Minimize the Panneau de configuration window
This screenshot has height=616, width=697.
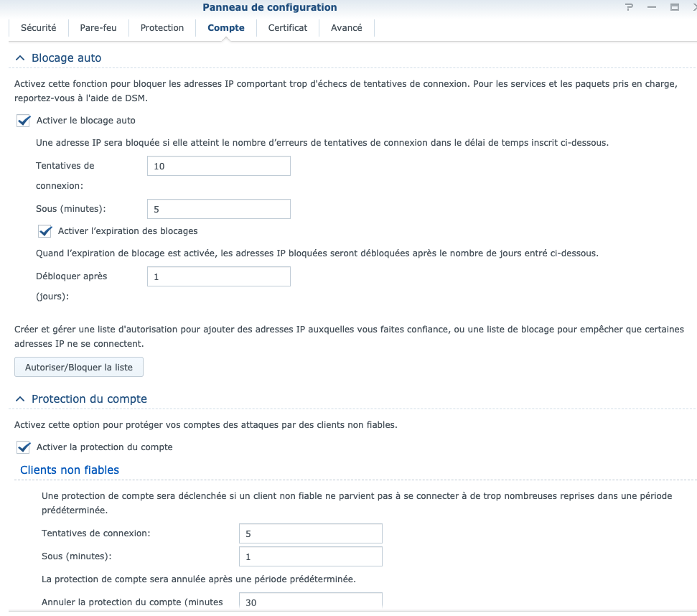652,7
